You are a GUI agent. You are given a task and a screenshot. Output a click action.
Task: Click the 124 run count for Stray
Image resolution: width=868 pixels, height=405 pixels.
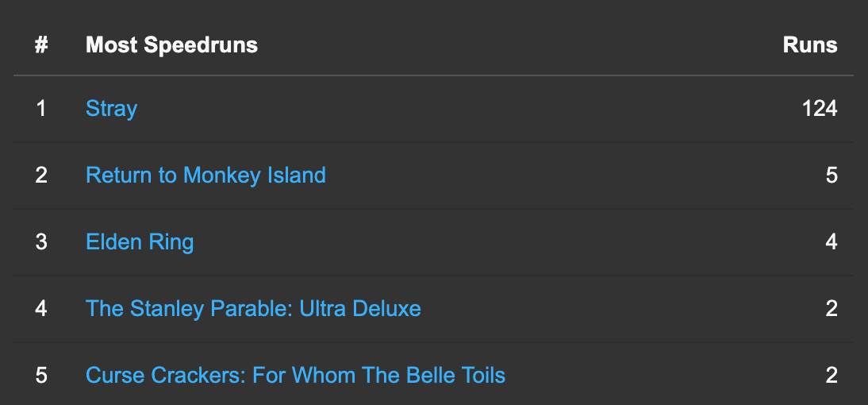pyautogui.click(x=819, y=108)
